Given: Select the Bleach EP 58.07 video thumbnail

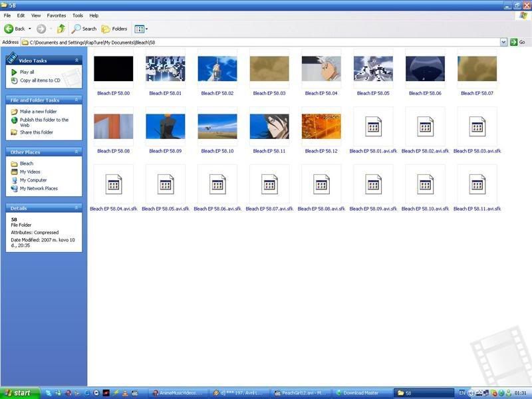Looking at the screenshot, I should coord(477,69).
